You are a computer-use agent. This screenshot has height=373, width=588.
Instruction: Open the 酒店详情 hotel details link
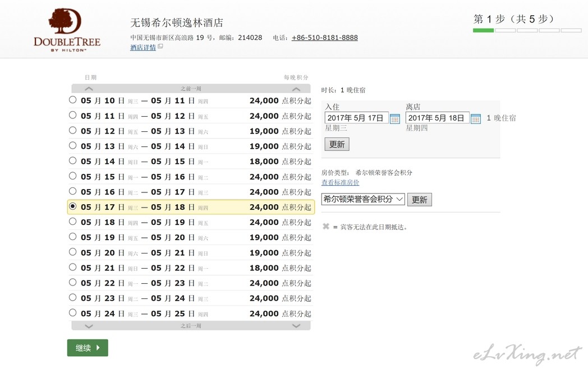(143, 47)
